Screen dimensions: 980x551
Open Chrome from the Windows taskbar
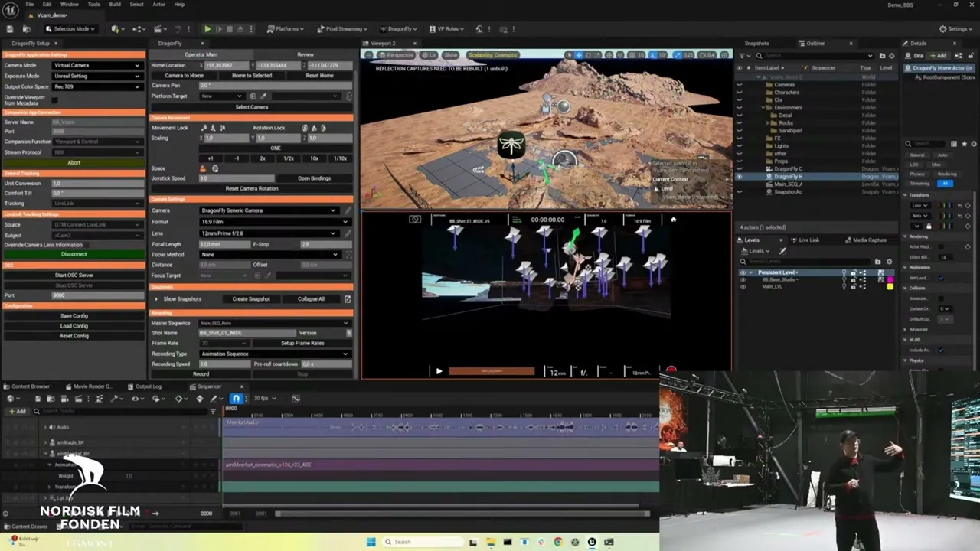[x=557, y=542]
